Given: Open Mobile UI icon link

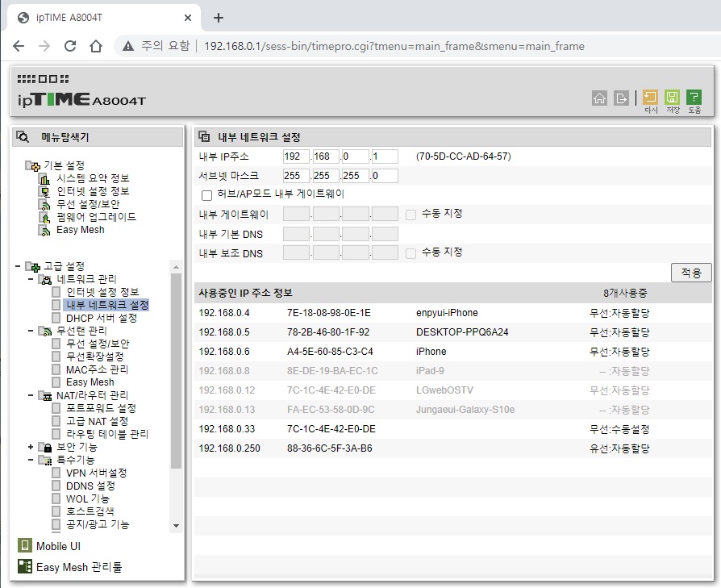Looking at the screenshot, I should pyautogui.click(x=24, y=546).
